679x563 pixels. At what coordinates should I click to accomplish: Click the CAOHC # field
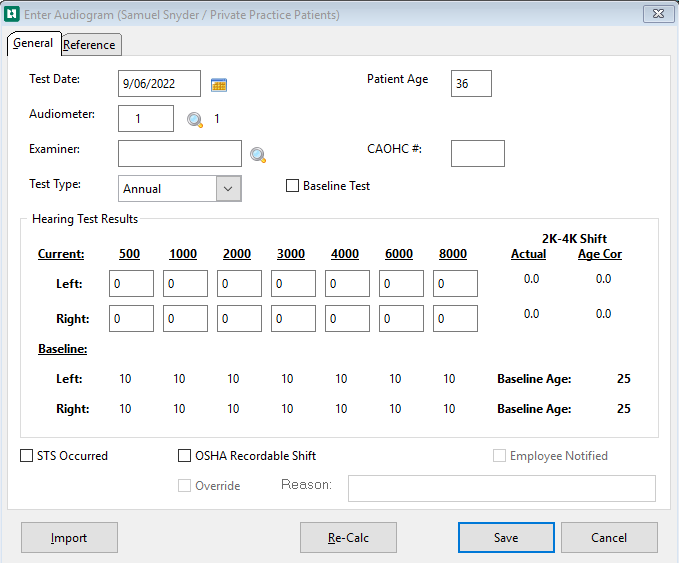coord(478,153)
